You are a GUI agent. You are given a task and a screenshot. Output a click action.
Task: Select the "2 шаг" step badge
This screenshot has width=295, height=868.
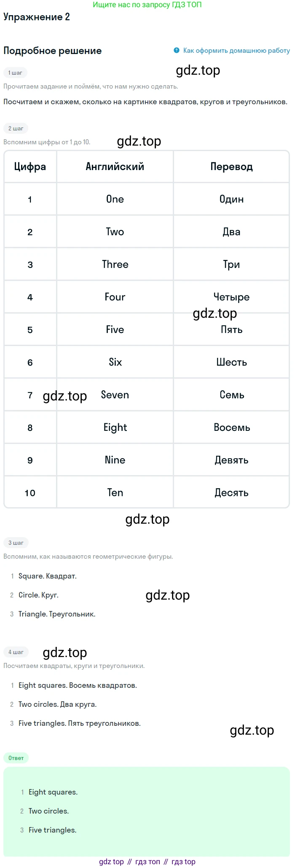[16, 129]
